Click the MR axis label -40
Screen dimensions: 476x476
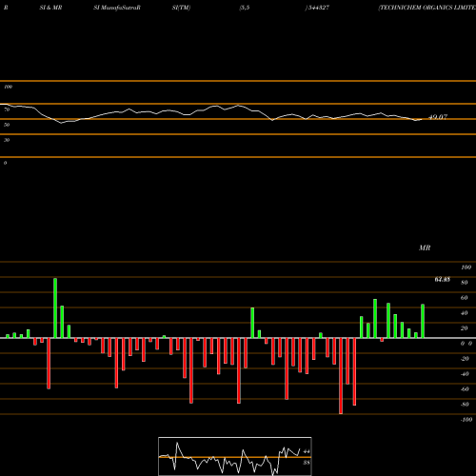[465, 374]
